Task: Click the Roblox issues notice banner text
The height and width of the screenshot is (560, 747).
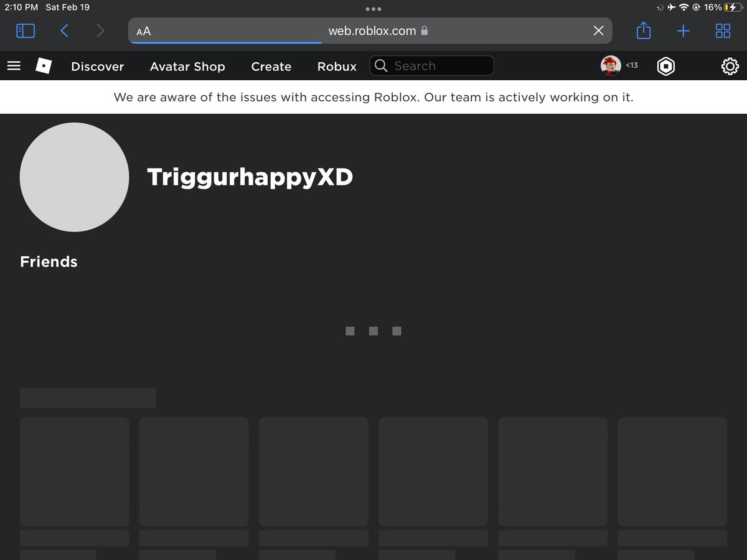Action: [x=374, y=98]
